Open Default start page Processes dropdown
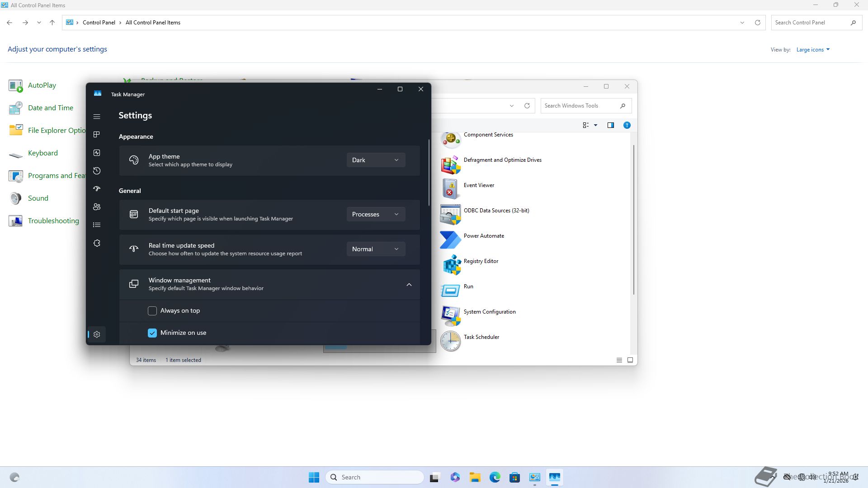The image size is (868, 488). (375, 214)
